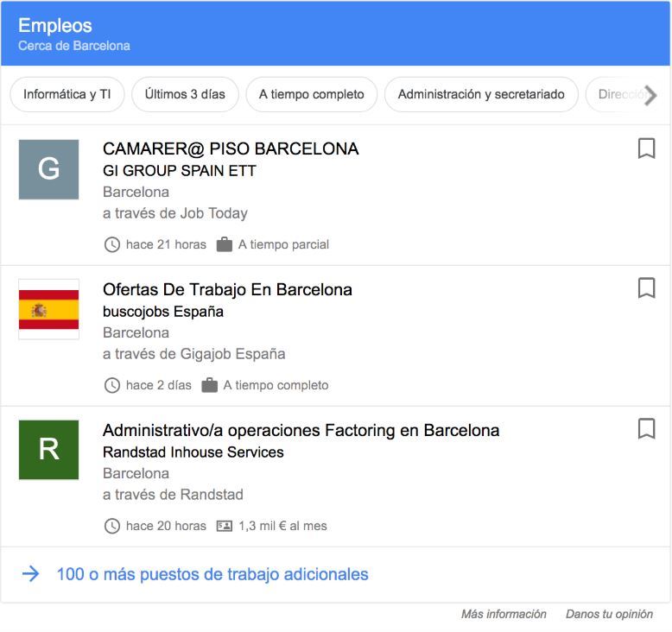This screenshot has height=632, width=672.
Task: Select the A tiempo completo filter chip
Action: click(312, 94)
